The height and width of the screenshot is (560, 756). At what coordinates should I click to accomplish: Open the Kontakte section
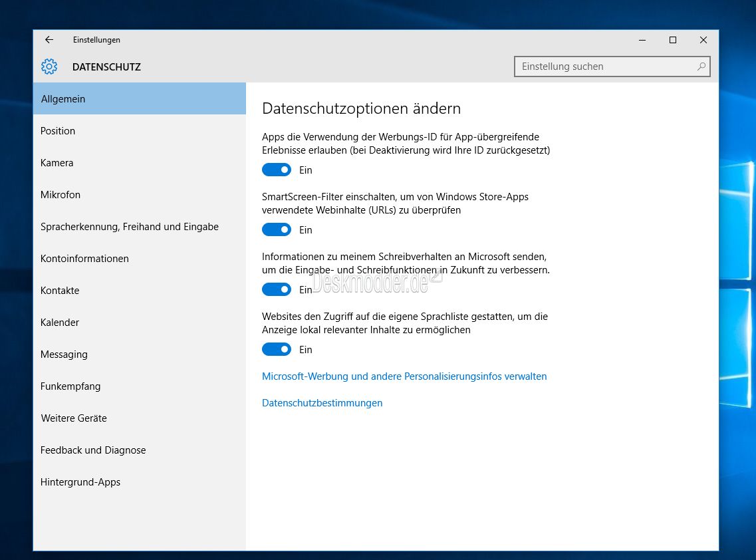pos(140,291)
